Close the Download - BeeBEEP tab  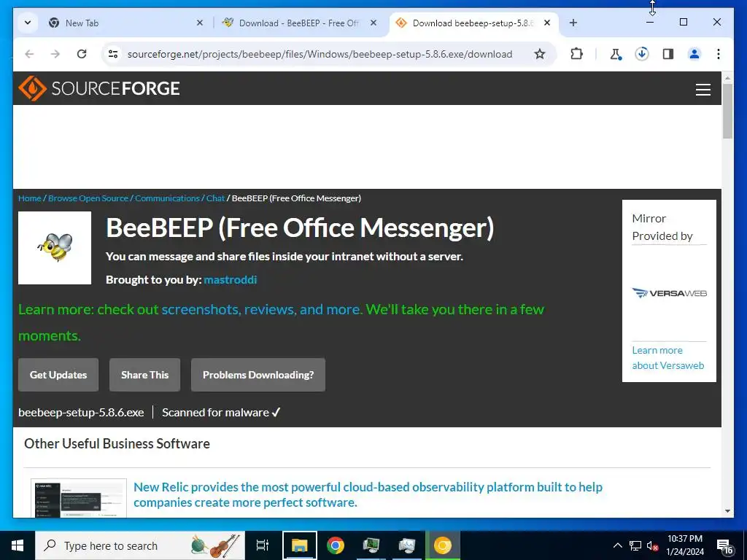373,23
